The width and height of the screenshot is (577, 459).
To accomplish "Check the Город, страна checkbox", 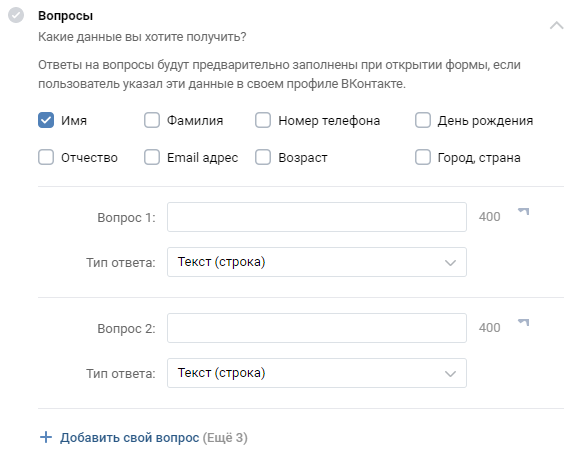I will click(x=423, y=157).
